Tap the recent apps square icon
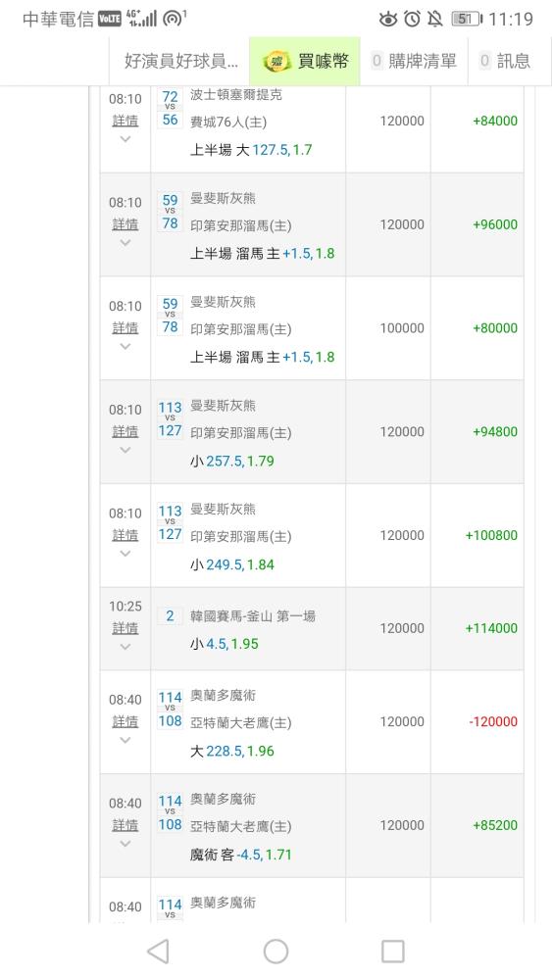Screen dimensions: 552x980 (x=392, y=952)
